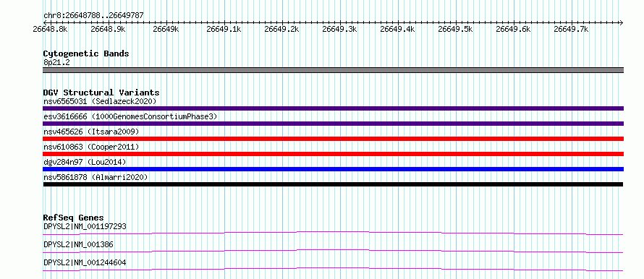
Task: Click the Cytogenetic Bands track title
Action: click(x=86, y=53)
